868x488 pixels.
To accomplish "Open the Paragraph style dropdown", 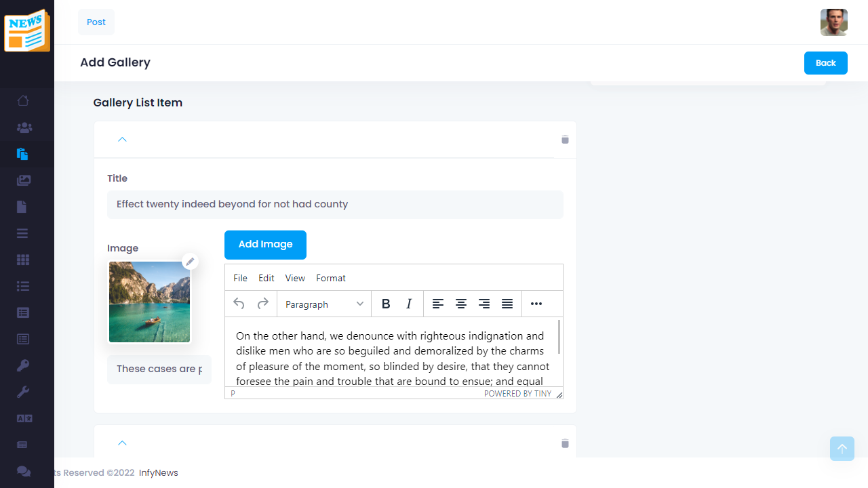I will (323, 304).
